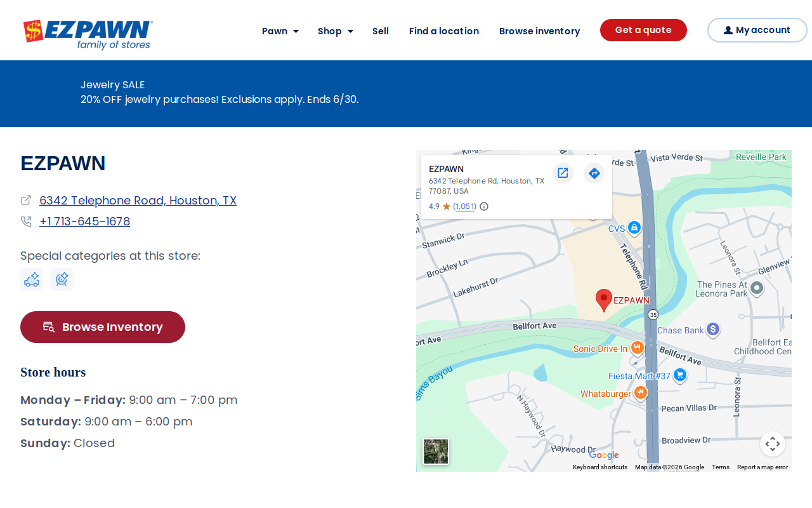This screenshot has width=812, height=508.
Task: Select the second special category icon
Action: click(x=62, y=279)
